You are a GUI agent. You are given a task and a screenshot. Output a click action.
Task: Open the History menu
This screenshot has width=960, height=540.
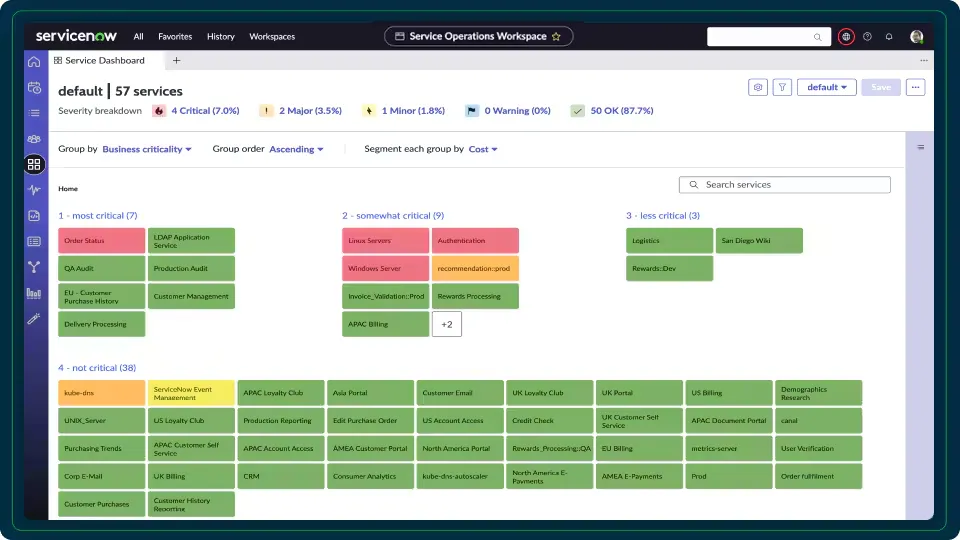[220, 37]
